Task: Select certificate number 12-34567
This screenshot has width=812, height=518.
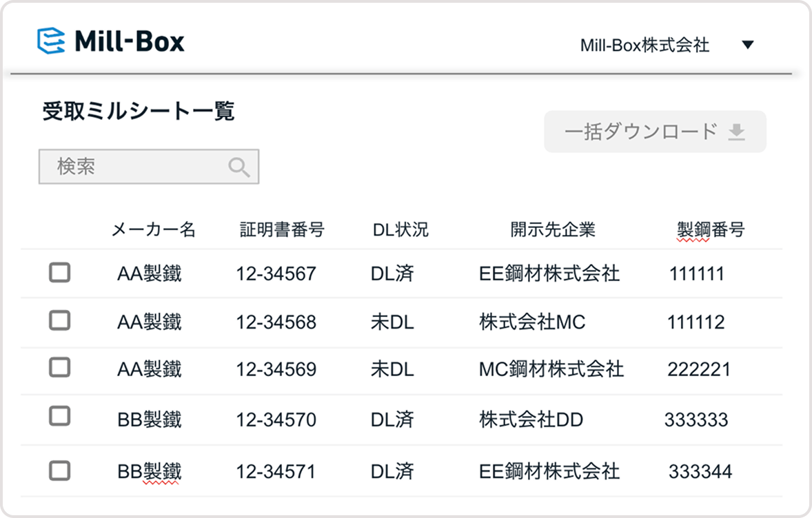Action: click(x=276, y=273)
